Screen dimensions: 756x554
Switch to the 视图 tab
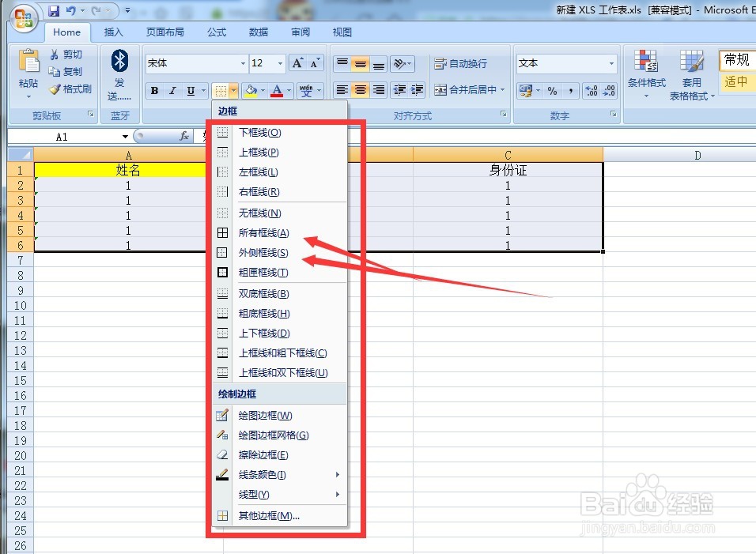[x=342, y=32]
